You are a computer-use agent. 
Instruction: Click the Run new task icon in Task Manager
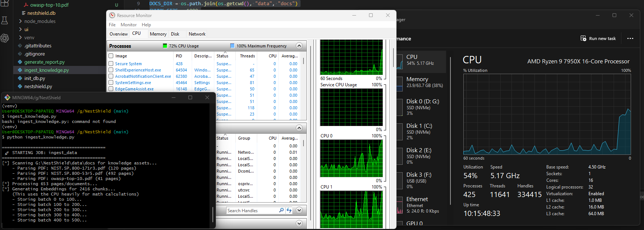pos(583,39)
